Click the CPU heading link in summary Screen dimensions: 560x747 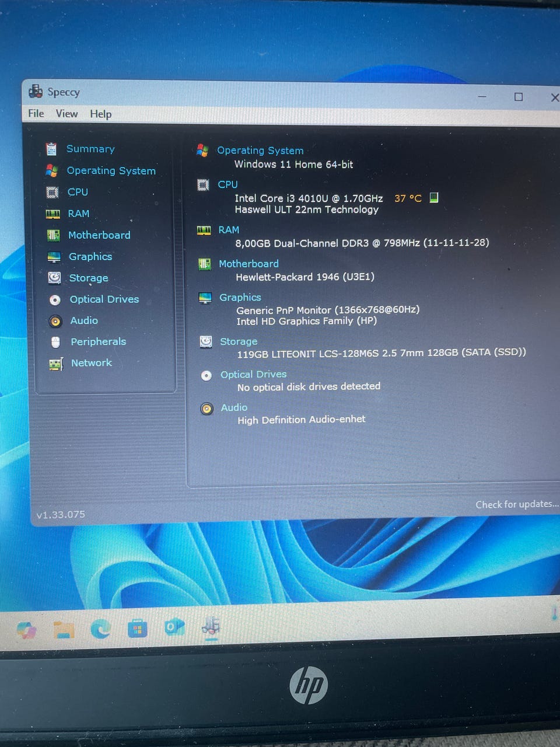(228, 184)
